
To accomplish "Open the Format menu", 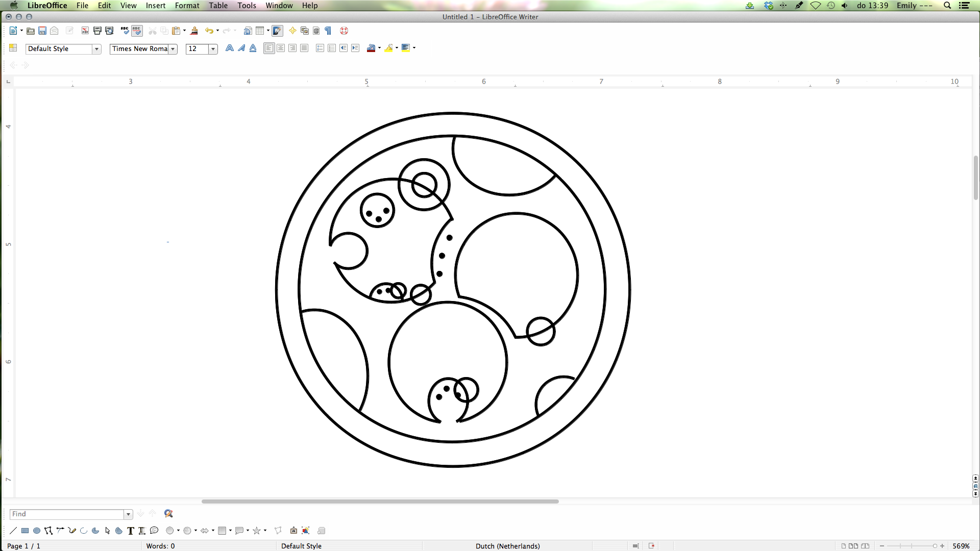I will click(187, 6).
